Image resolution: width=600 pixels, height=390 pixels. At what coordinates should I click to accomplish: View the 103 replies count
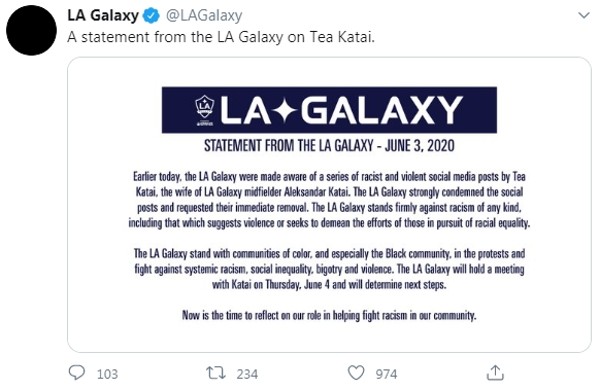107,374
